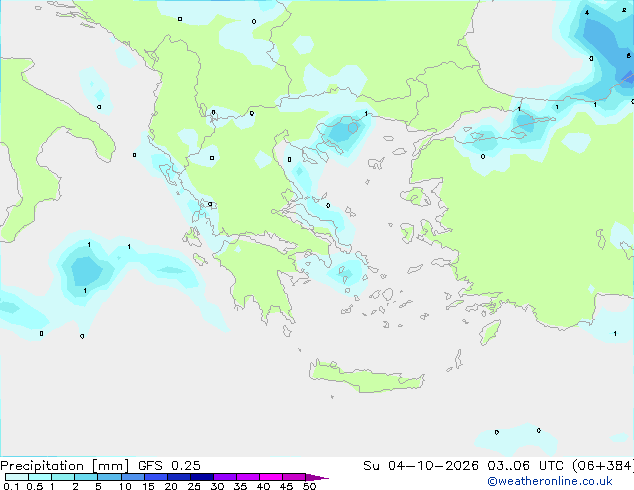Pick the bright magenta legend swatch at 40
Image resolution: width=634 pixels, height=490 pixels.
pyautogui.click(x=271, y=477)
